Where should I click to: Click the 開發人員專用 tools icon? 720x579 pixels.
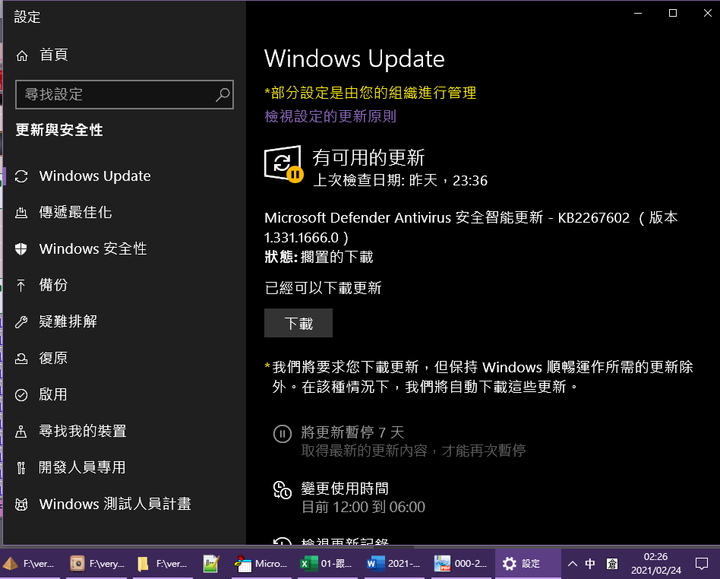(21, 468)
